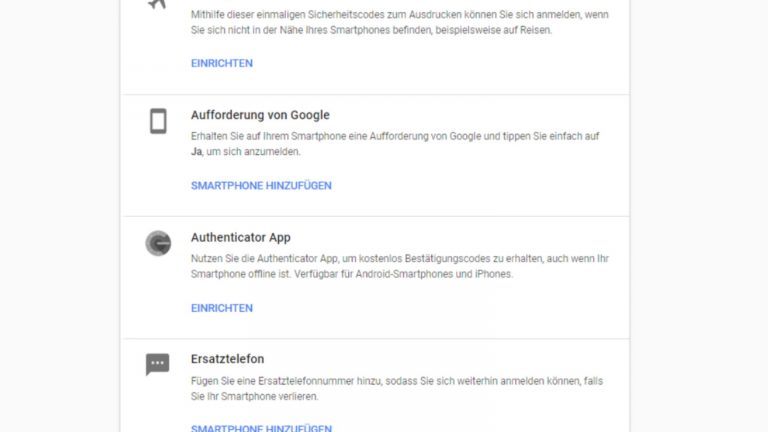Screen dimensions: 768x432
Task: Click the bold word Ja
Action: [x=197, y=151]
